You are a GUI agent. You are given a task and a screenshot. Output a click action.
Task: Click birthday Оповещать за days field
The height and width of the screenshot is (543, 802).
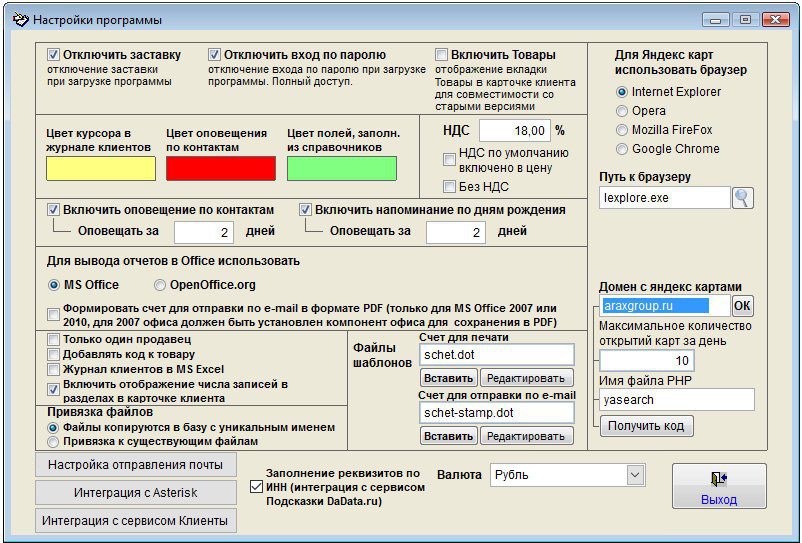click(456, 233)
